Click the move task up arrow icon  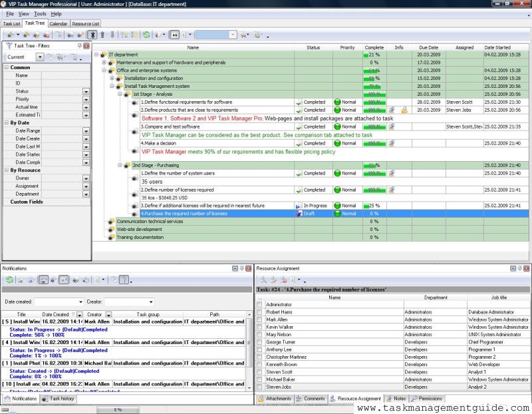(x=102, y=35)
